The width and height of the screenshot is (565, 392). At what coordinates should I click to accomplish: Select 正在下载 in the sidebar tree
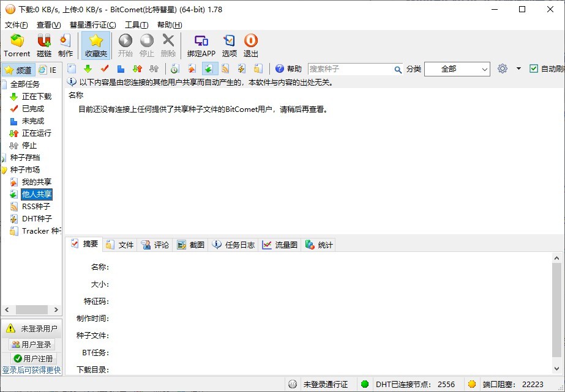pyautogui.click(x=36, y=97)
